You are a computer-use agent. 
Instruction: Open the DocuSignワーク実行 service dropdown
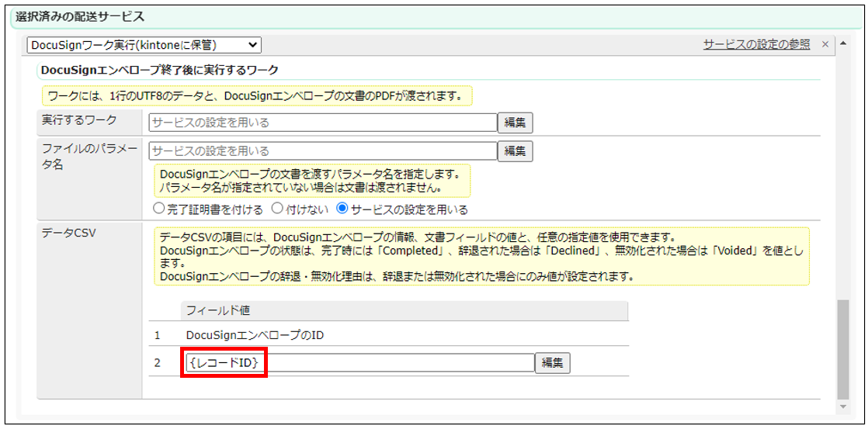(x=144, y=46)
